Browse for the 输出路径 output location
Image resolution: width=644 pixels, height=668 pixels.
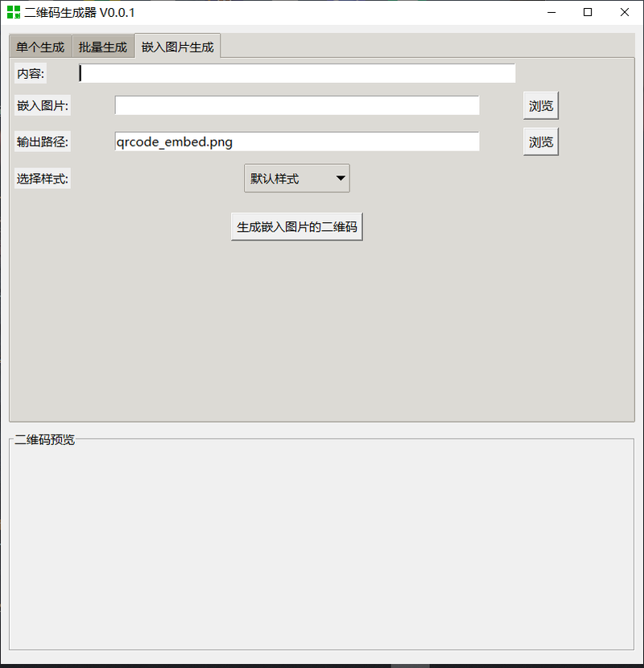pos(541,142)
